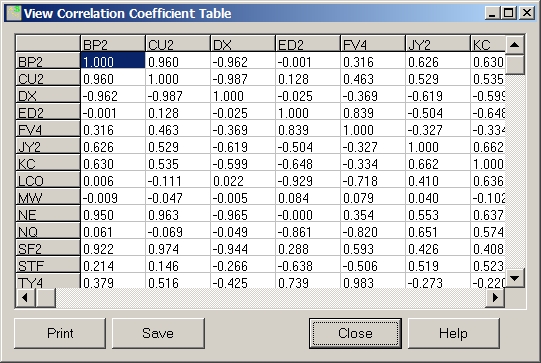Click cell -0.504 in JY2 row
This screenshot has width=541, height=363.
[308, 146]
